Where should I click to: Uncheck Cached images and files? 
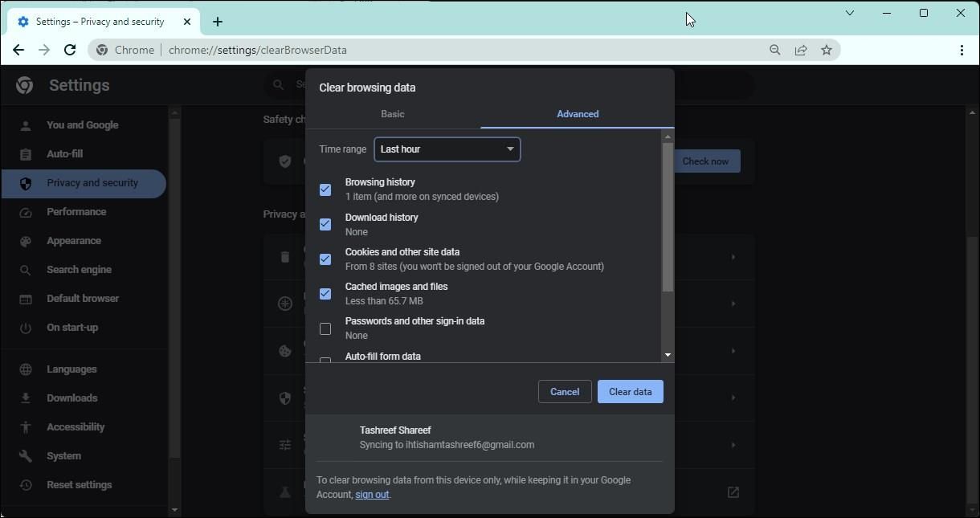325,293
